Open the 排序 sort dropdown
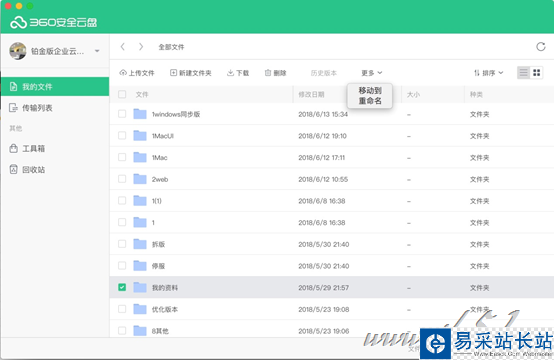The width and height of the screenshot is (554, 360). point(489,73)
